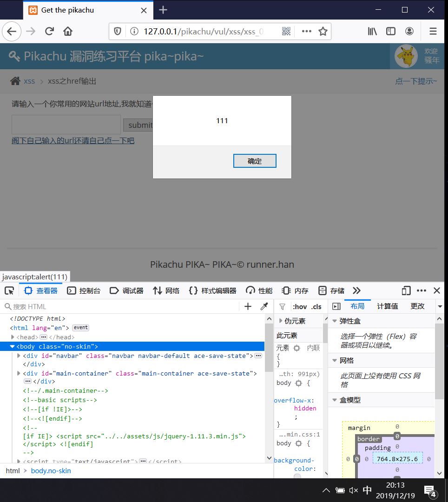Screen dimensions: 448x502
Task: Open the tracking protection shield icon
Action: click(x=118, y=32)
